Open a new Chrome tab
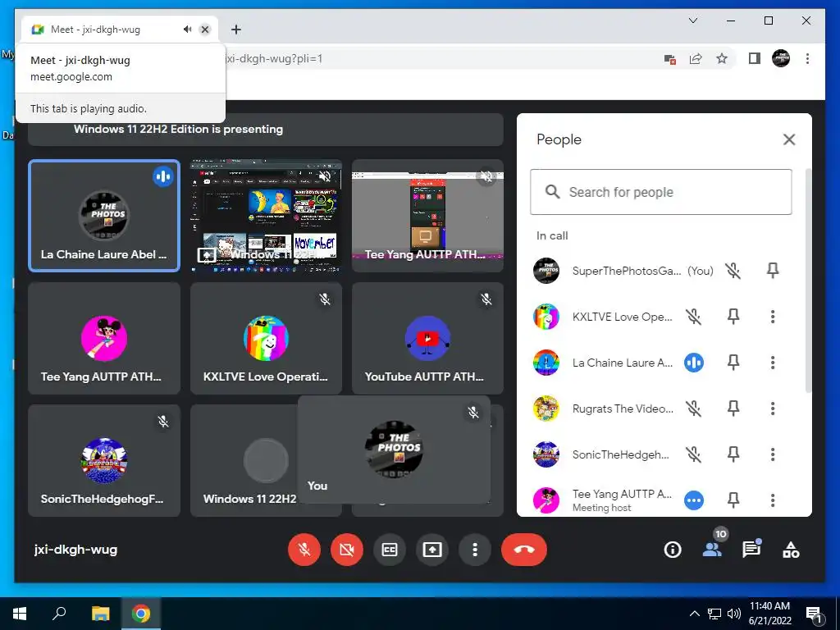This screenshot has height=630, width=840. (x=235, y=30)
